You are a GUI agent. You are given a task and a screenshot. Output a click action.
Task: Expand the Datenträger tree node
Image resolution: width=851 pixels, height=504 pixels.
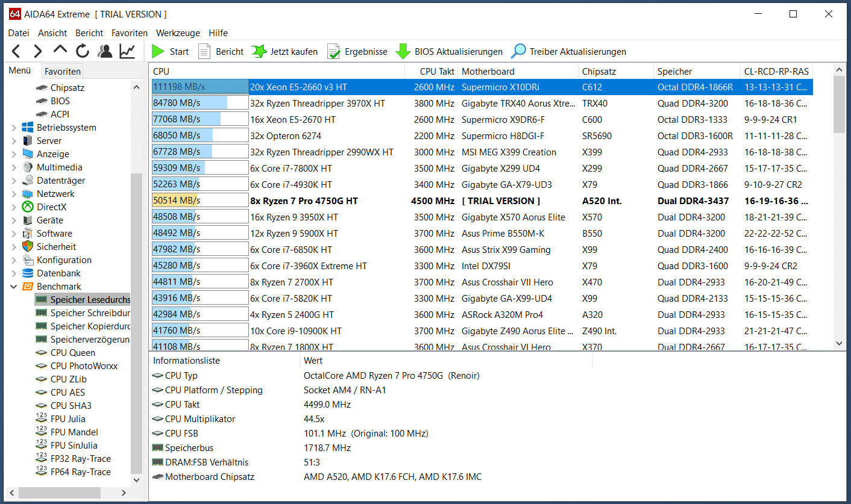(14, 181)
